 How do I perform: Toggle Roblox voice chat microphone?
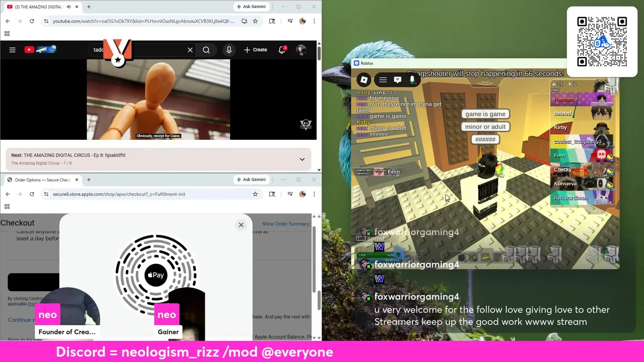(x=412, y=80)
